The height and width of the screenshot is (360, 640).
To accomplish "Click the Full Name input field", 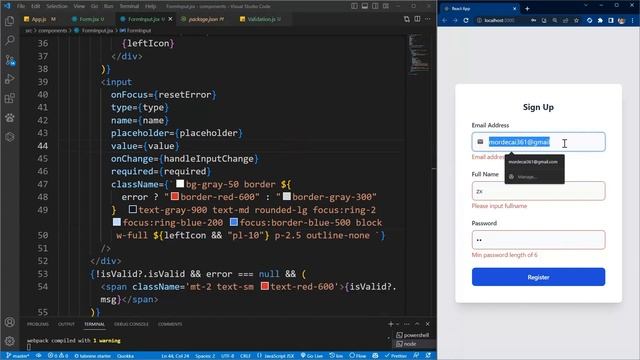I will coord(538,191).
